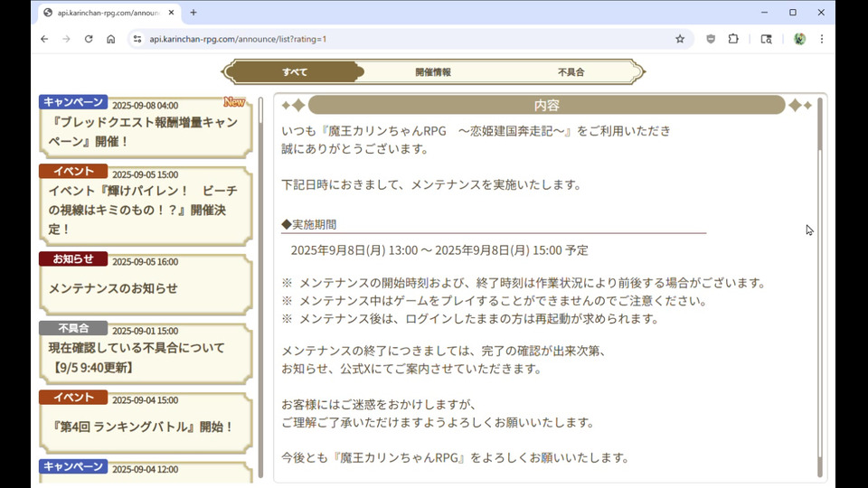The image size is (868, 488).
Task: Click the announcement list scrollbar
Action: pyautogui.click(x=260, y=287)
